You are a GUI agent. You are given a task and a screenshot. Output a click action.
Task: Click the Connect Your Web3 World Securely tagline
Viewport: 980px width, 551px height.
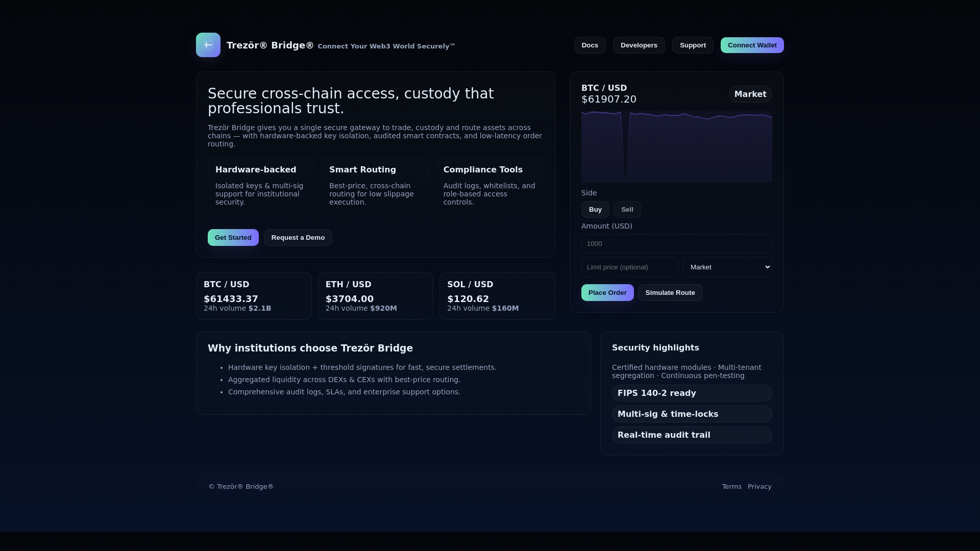pos(386,46)
